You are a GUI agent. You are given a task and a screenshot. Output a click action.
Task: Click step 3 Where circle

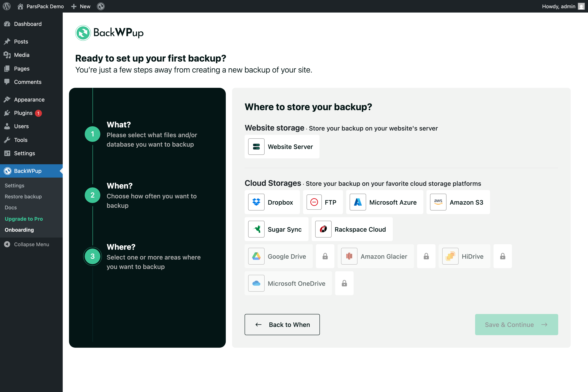tap(93, 256)
